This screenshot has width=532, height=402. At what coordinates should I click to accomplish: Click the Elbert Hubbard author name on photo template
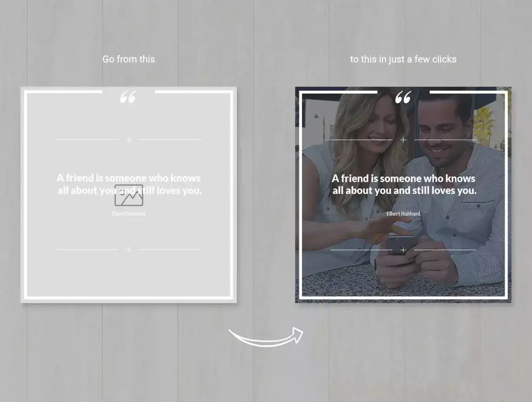click(x=403, y=214)
